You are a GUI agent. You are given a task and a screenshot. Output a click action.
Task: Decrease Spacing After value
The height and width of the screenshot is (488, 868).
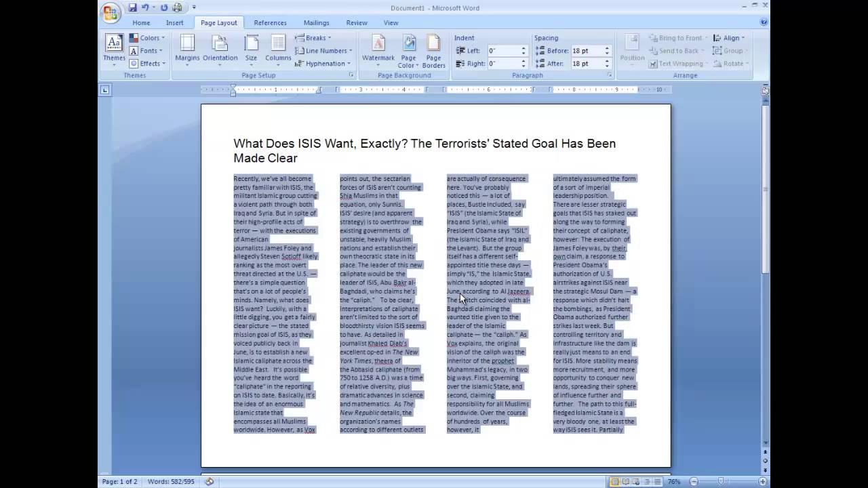[x=607, y=66]
